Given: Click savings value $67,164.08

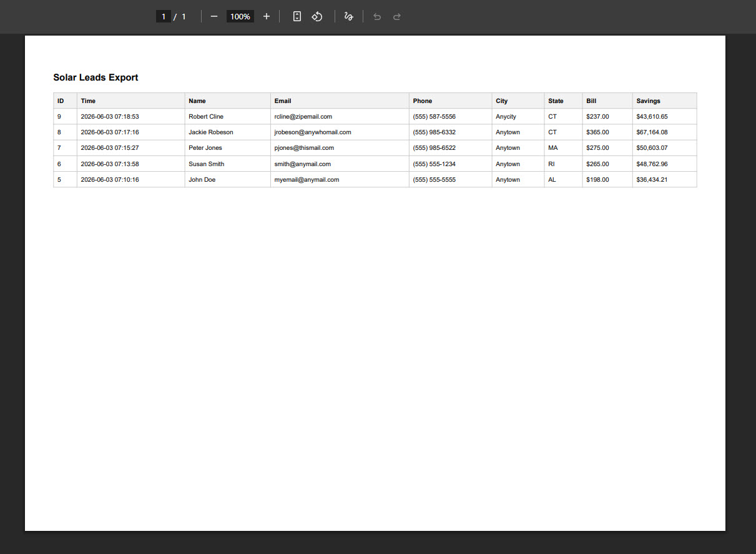Looking at the screenshot, I should click(x=652, y=132).
